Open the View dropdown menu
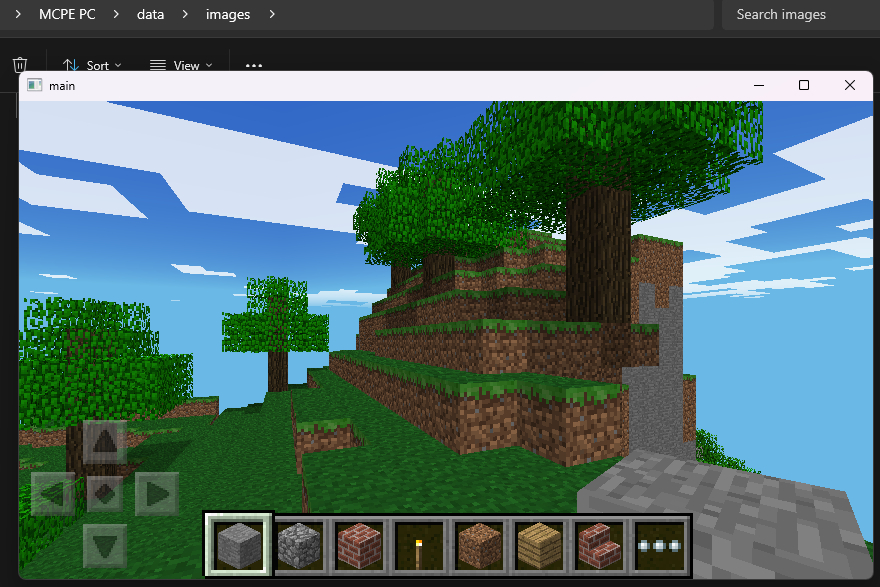Image resolution: width=880 pixels, height=587 pixels. (x=181, y=65)
